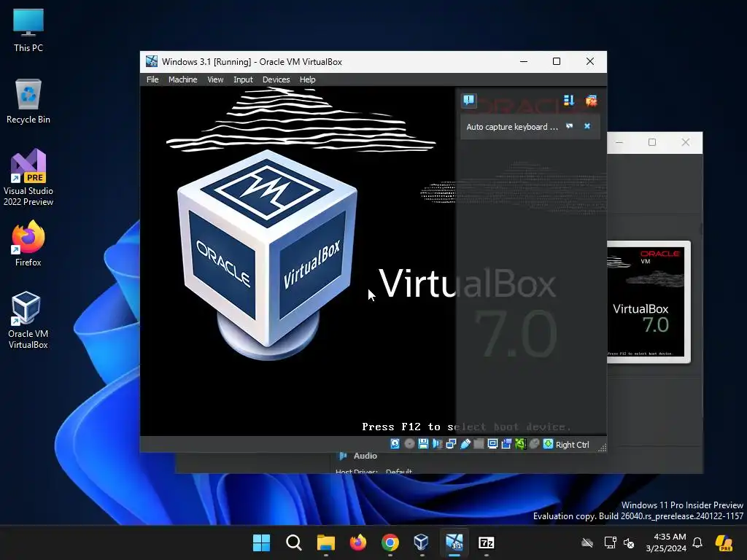Image resolution: width=747 pixels, height=560 pixels.
Task: Maximize the Windows 3.1 VM window
Action: coord(557,61)
